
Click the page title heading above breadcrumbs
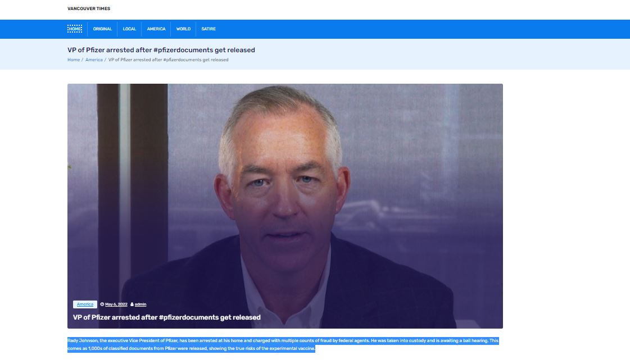[x=161, y=50]
